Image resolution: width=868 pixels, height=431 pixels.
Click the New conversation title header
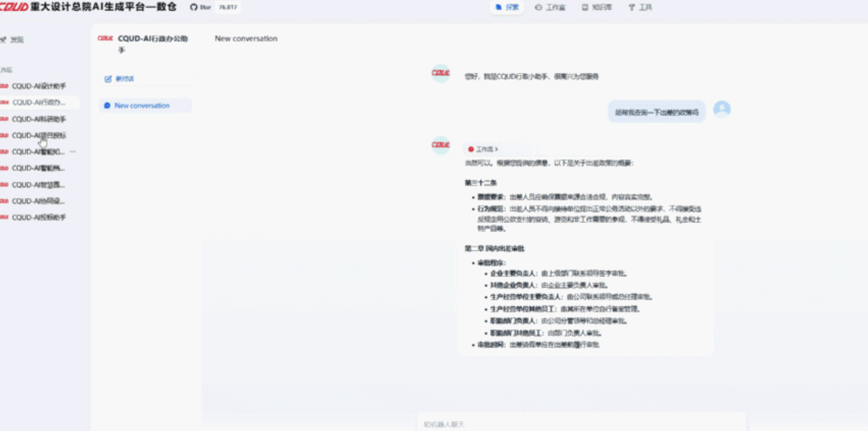246,39
